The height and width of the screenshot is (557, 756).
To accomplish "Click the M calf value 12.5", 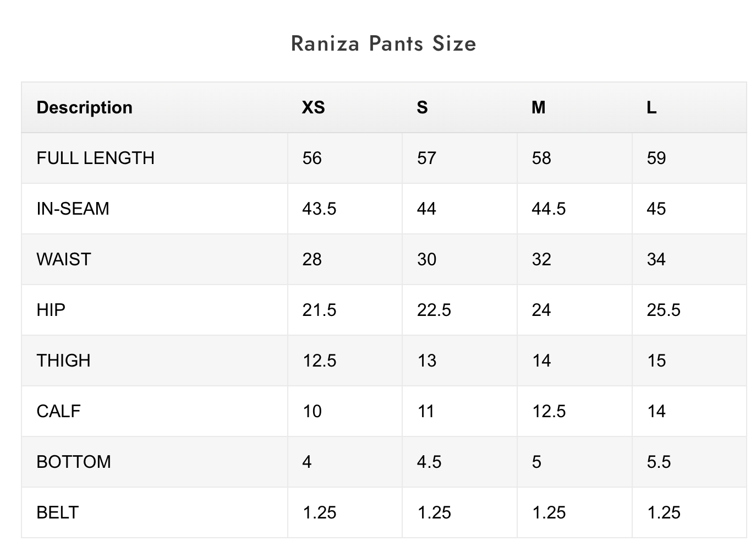I will click(x=549, y=411).
